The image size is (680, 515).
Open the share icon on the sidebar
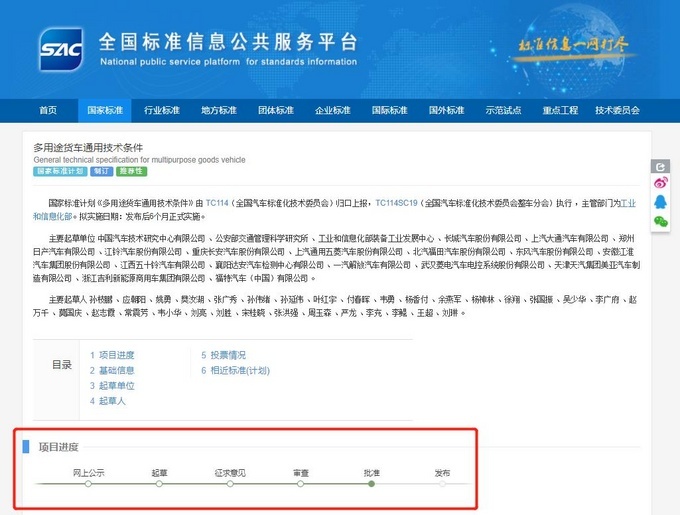(x=660, y=166)
